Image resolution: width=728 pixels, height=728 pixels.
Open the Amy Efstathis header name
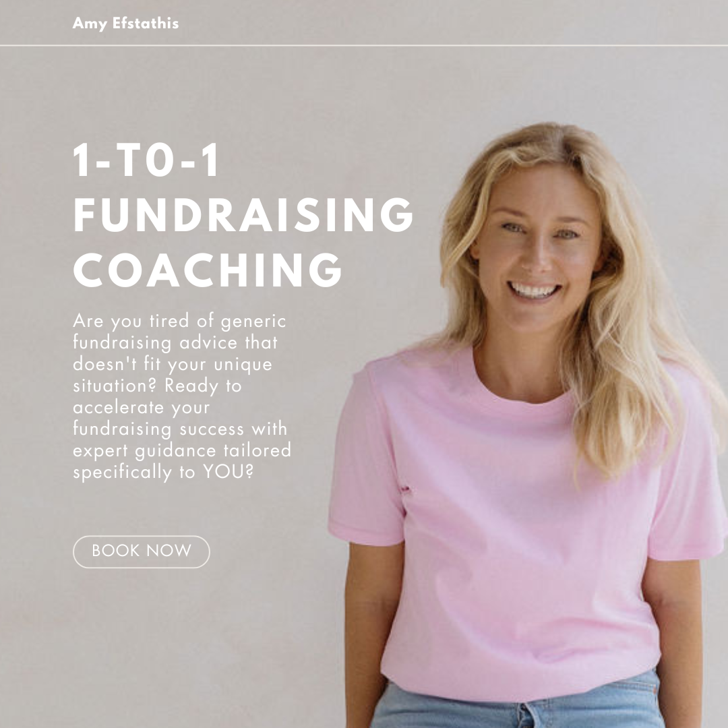[x=125, y=23]
